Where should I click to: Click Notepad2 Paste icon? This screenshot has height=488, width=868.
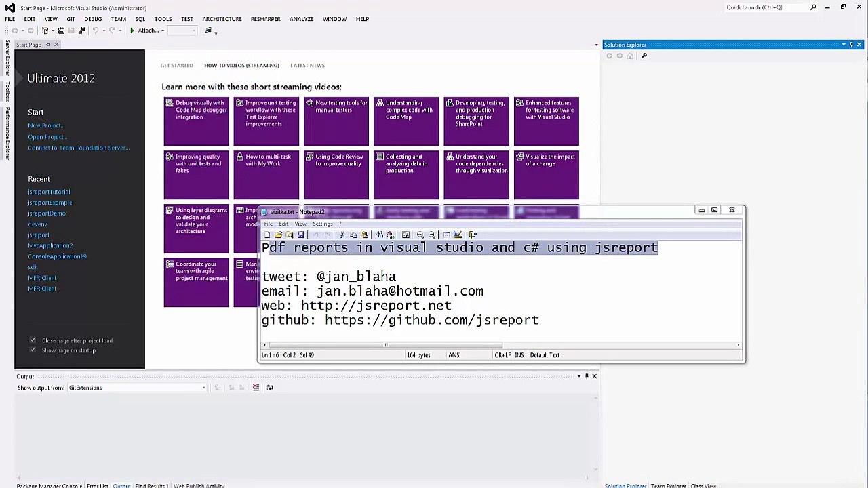pyautogui.click(x=365, y=235)
